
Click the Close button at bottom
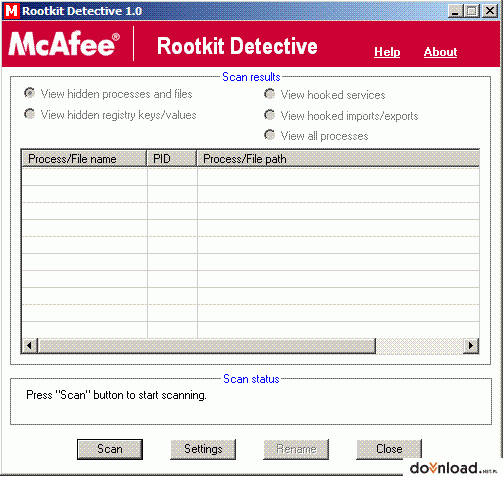pyautogui.click(x=389, y=449)
